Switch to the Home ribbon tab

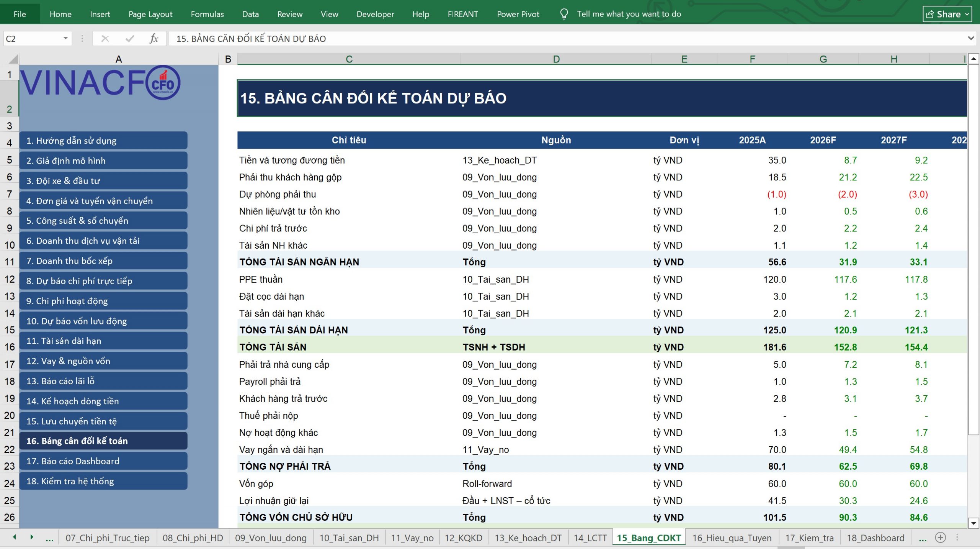coord(60,14)
